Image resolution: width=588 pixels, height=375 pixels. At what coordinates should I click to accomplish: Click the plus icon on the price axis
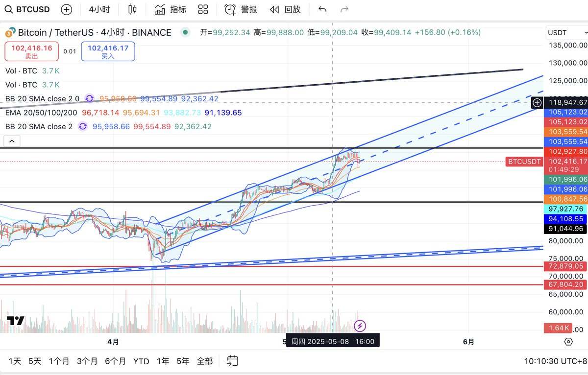click(537, 102)
